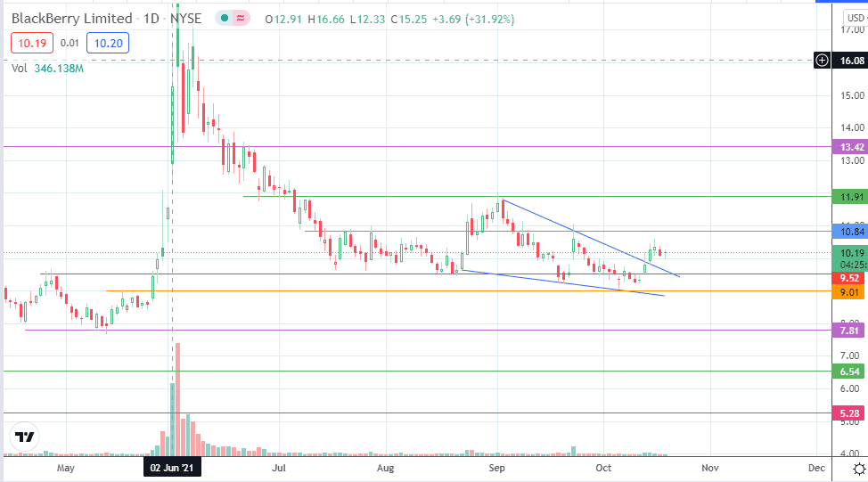Click the C15.25 close value
Image resolution: width=868 pixels, height=482 pixels.
click(x=408, y=20)
